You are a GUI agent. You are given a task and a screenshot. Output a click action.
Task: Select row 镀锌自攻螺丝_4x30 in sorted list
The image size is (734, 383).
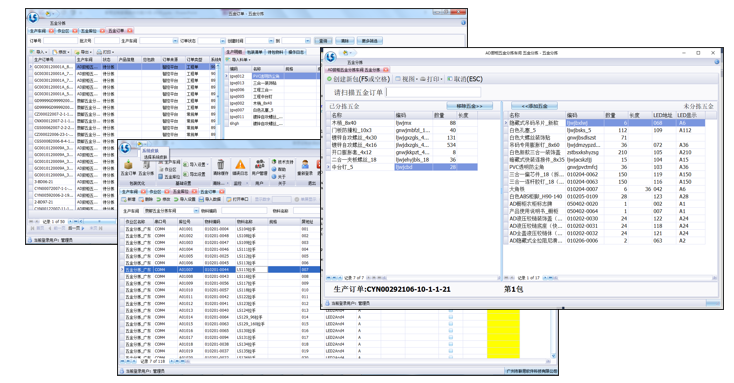[x=401, y=138]
